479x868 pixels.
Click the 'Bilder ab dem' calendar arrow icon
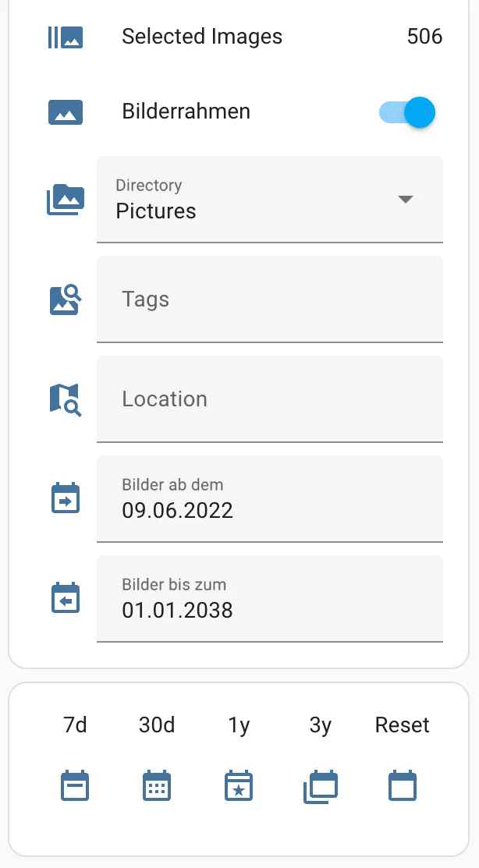coord(66,498)
